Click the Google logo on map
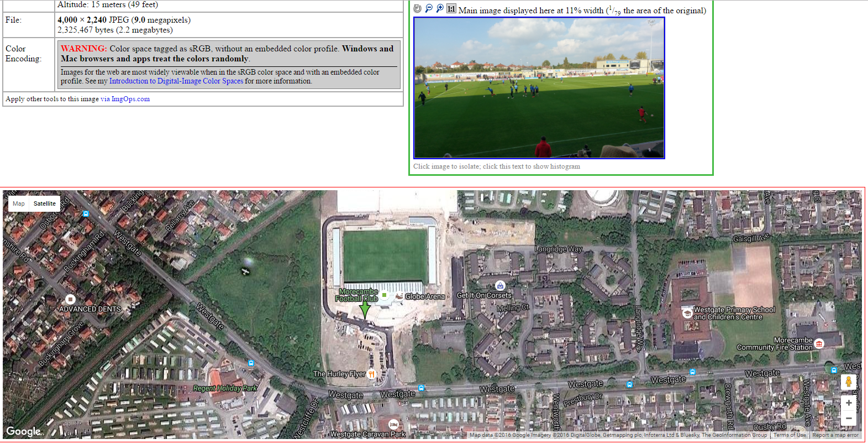The height and width of the screenshot is (444, 868). [x=23, y=431]
